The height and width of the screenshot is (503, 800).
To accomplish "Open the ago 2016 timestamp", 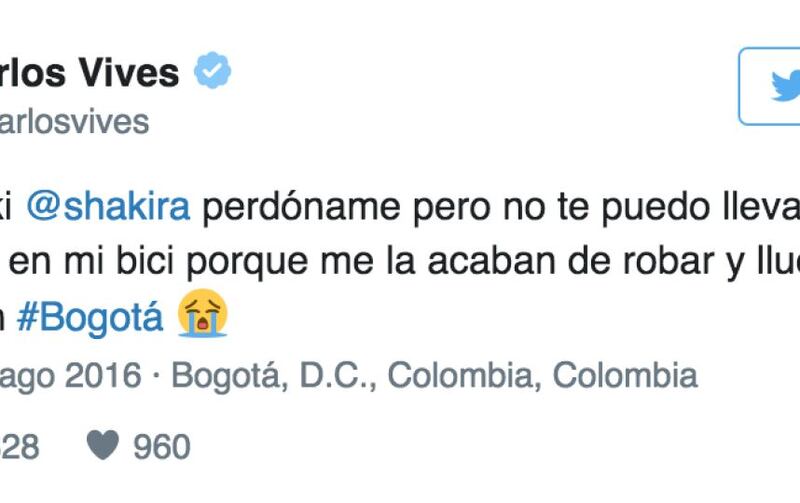I will pos(70,377).
